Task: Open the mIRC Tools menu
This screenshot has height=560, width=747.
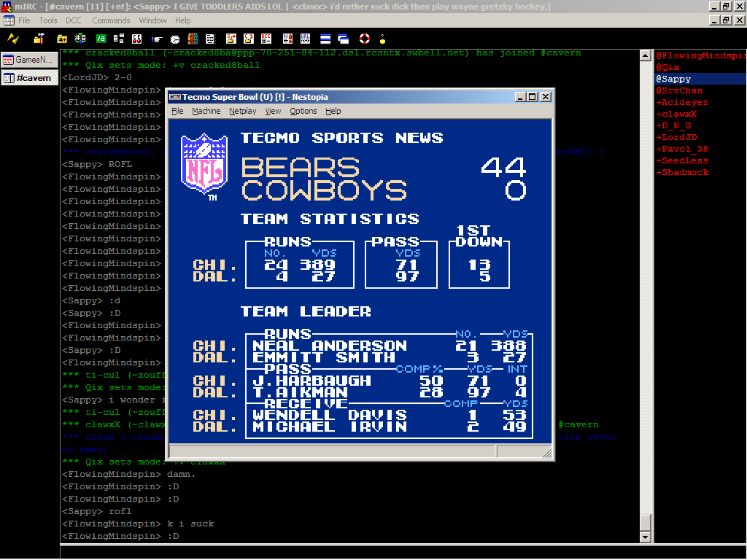Action: pyautogui.click(x=48, y=20)
